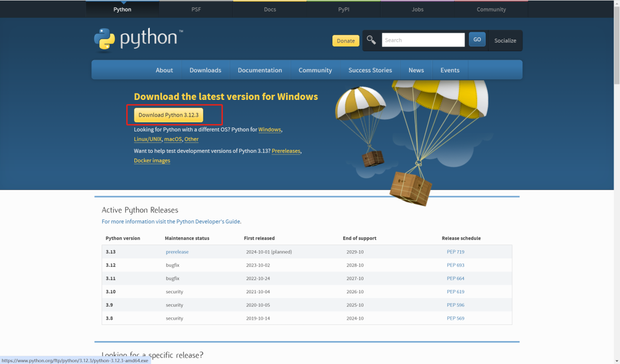Viewport: 620px width, 364px height.
Task: Click the Release schedule column header
Action: [461, 238]
